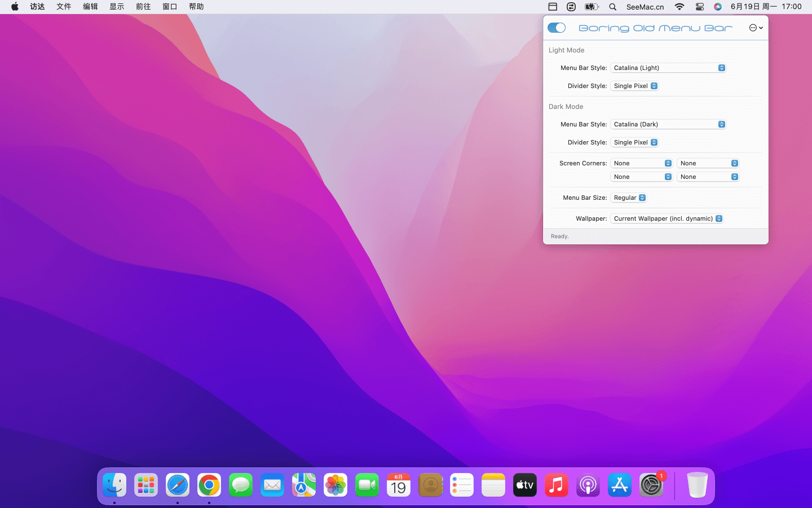The height and width of the screenshot is (508, 812).
Task: Open Control Center from menu bar
Action: tap(700, 7)
